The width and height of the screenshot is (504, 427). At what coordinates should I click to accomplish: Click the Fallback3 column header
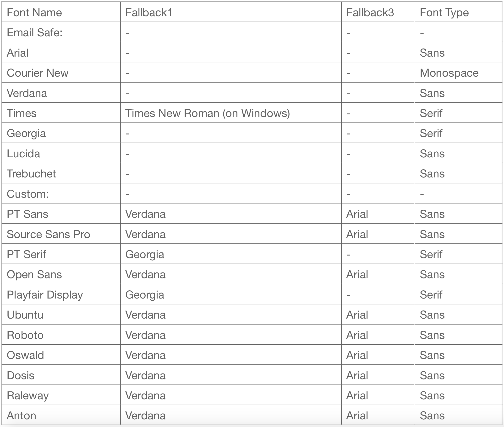point(370,12)
